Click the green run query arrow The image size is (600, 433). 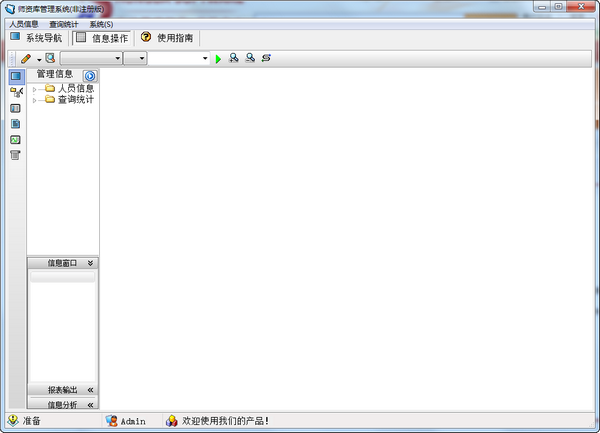pyautogui.click(x=218, y=59)
